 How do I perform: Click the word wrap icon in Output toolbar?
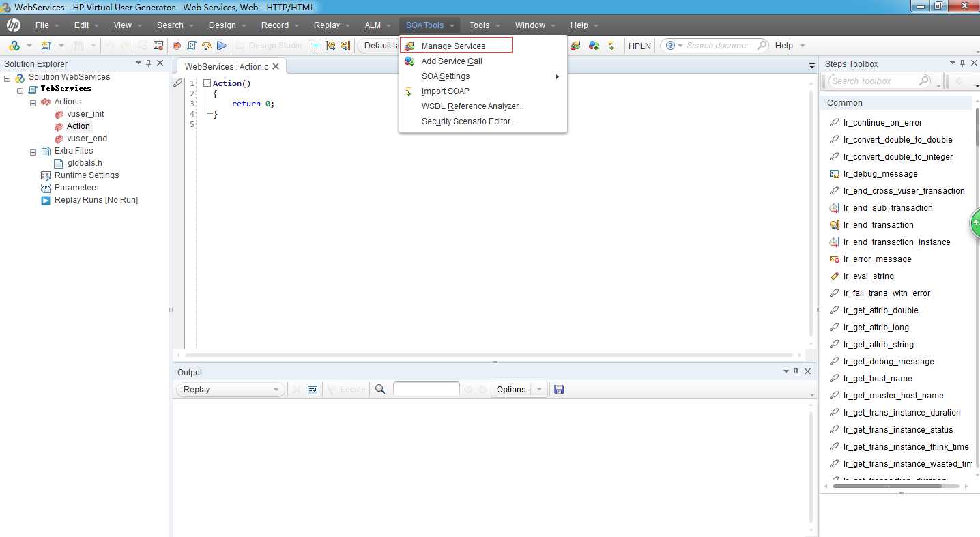313,390
